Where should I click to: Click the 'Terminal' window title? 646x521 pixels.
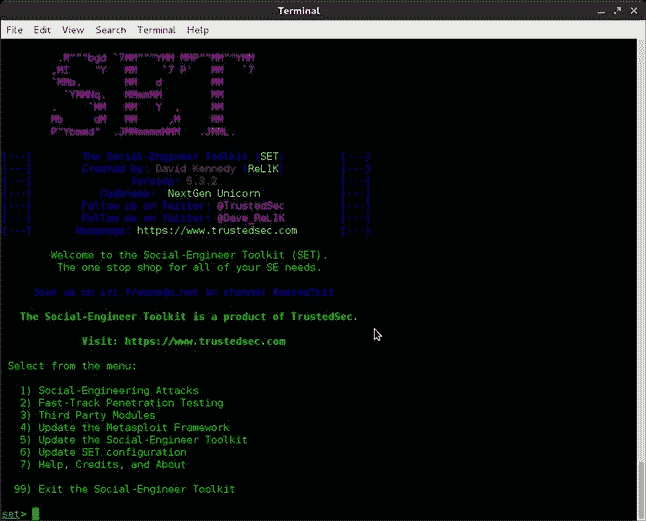(x=299, y=11)
